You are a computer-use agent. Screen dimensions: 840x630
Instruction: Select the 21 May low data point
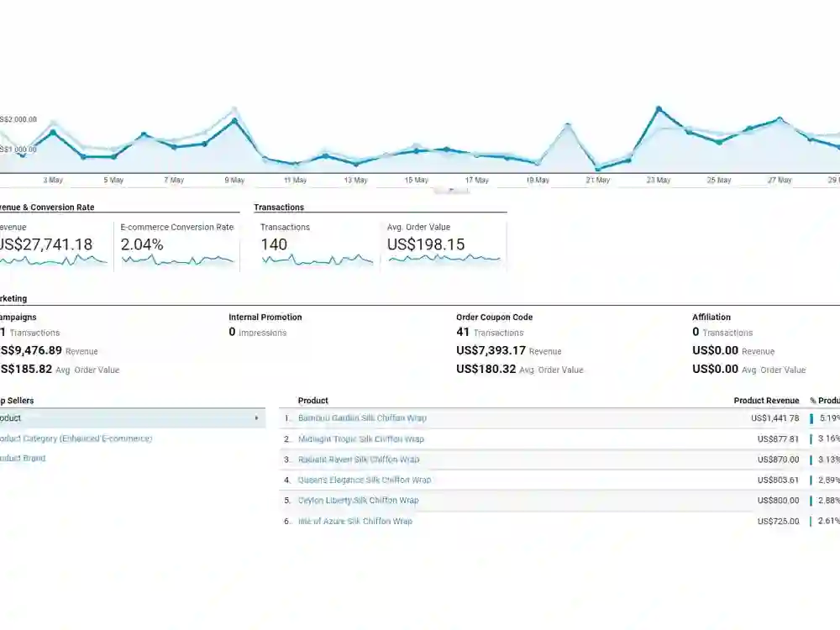click(598, 169)
